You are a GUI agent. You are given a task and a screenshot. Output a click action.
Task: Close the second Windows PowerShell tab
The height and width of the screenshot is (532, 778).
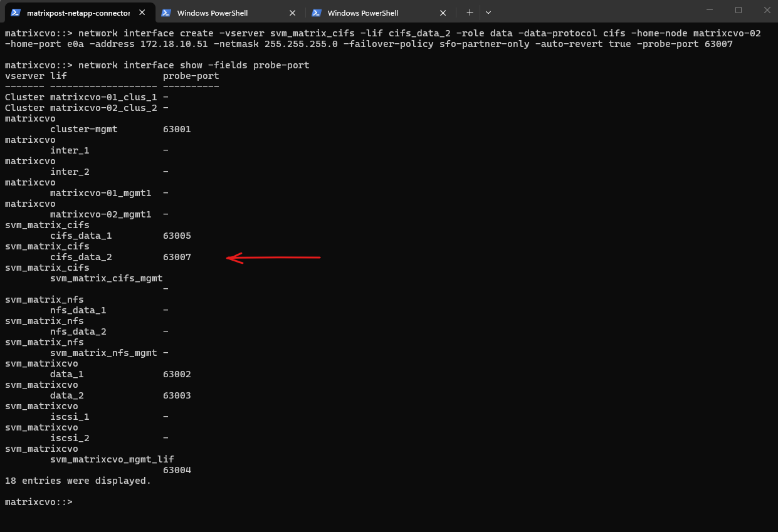(x=293, y=13)
